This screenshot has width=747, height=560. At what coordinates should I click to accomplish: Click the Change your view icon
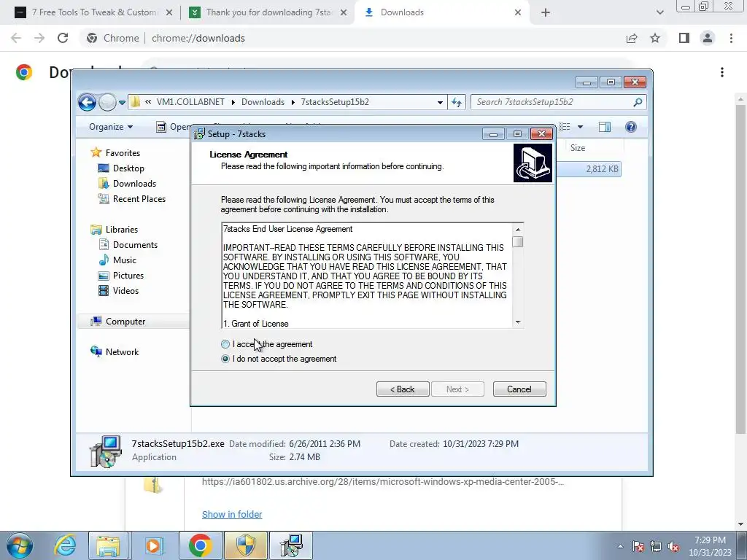point(565,127)
